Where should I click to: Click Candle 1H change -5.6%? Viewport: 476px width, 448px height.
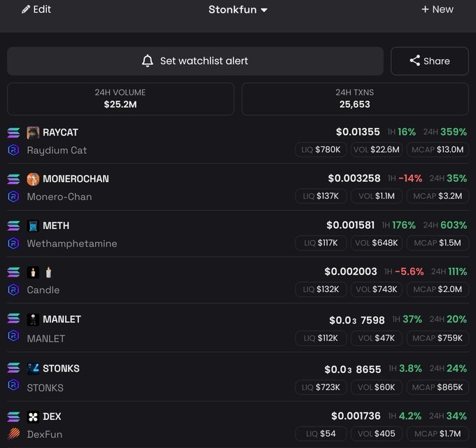pyautogui.click(x=404, y=272)
